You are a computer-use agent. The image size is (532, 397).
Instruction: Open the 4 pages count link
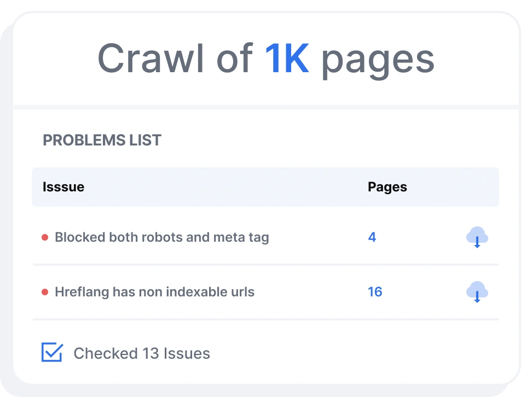point(372,237)
